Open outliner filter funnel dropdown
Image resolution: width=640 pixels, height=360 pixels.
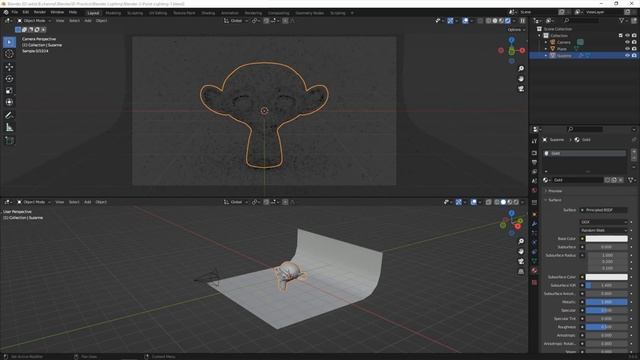coord(623,20)
